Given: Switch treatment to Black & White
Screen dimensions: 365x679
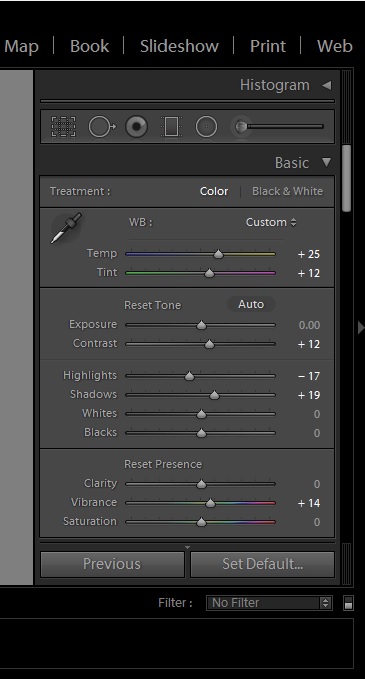Looking at the screenshot, I should (287, 191).
